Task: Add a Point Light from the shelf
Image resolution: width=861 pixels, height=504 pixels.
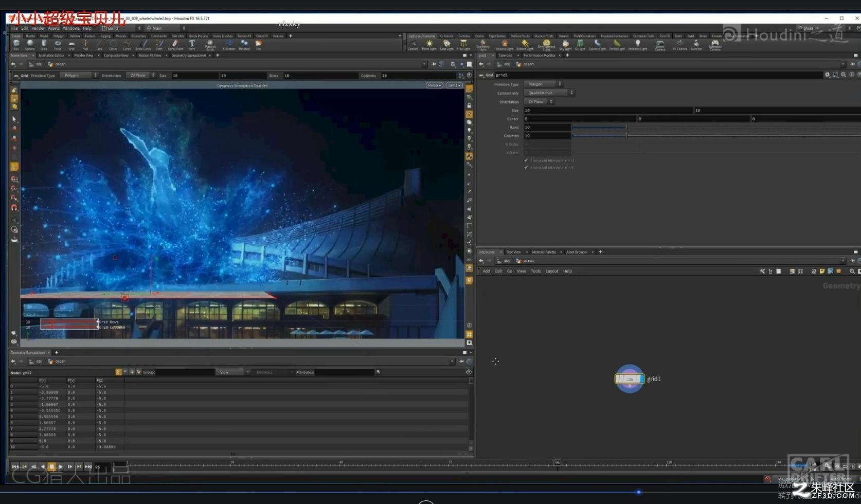Action: [429, 45]
